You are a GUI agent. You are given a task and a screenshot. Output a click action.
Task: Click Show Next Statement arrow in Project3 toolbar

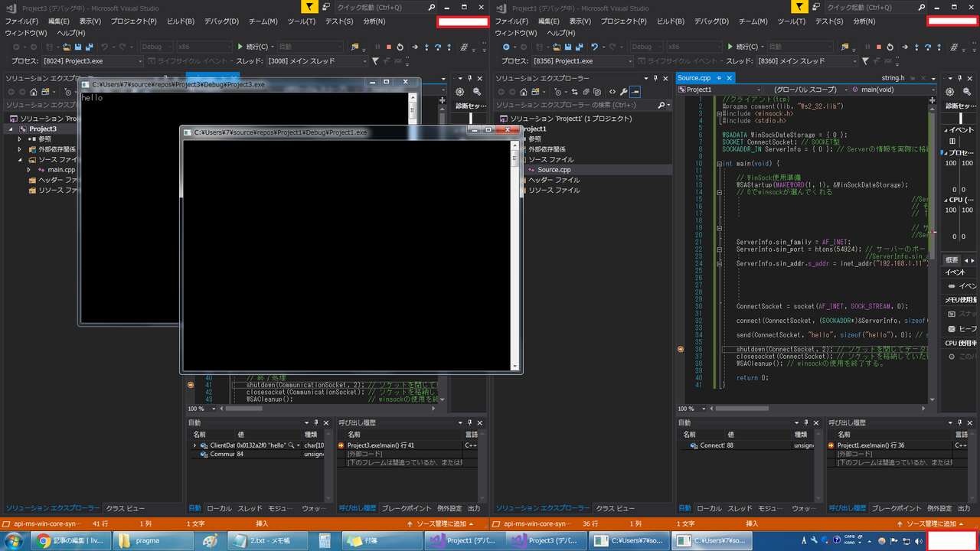click(415, 47)
